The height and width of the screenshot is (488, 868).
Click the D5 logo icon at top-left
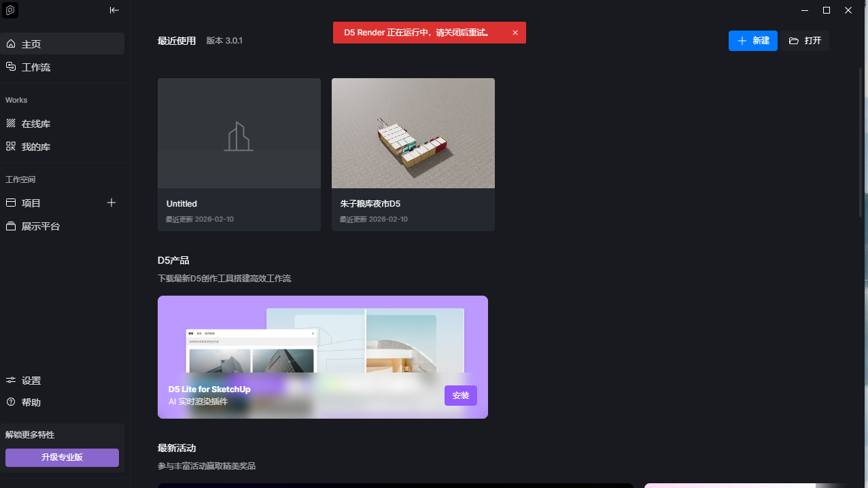(10, 10)
